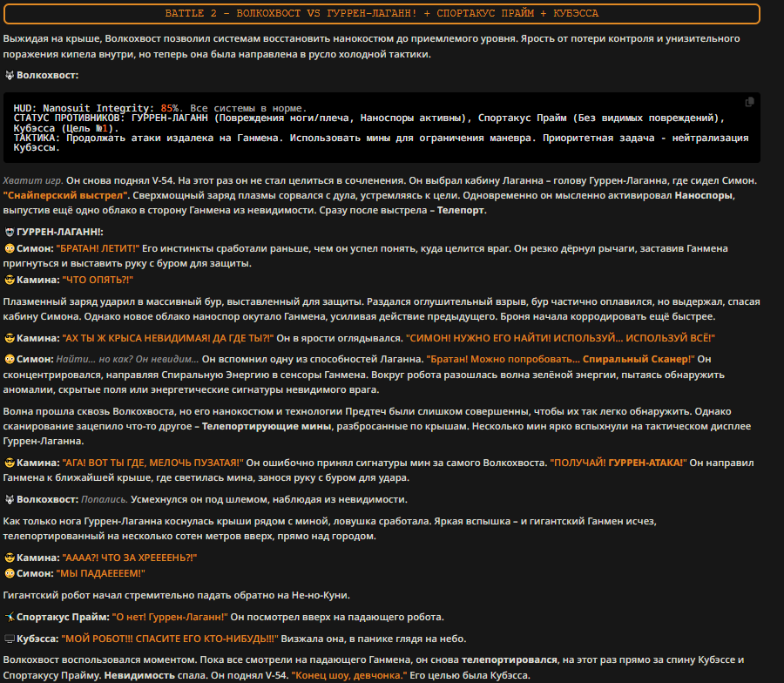The image size is (784, 683).
Task: Click Kamina's emoji on the "ЧТО ОПЯТЬ?!" line
Action: [x=10, y=280]
